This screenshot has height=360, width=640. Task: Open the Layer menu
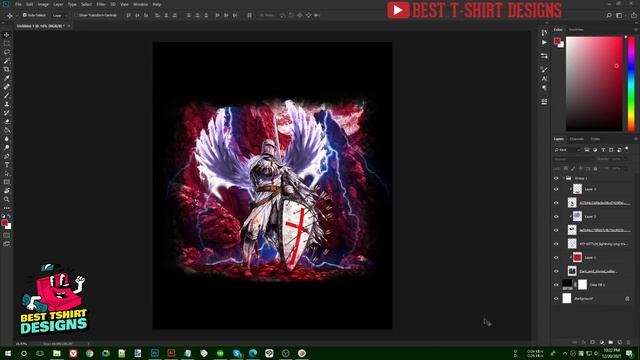(58, 4)
